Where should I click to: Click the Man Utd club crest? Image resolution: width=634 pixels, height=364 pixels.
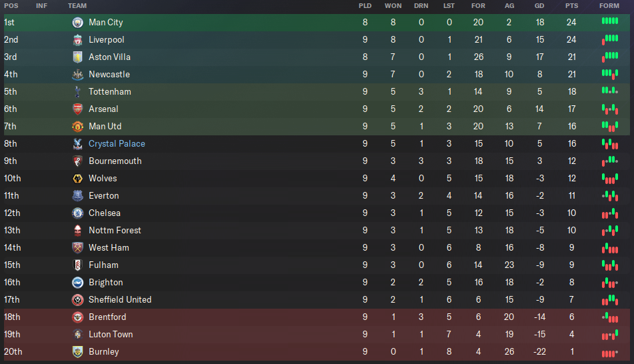tap(77, 127)
